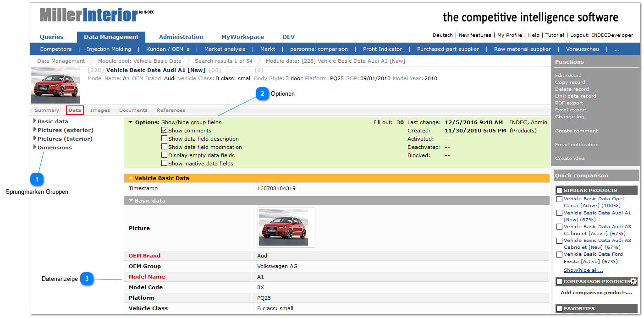The width and height of the screenshot is (644, 318).
Task: Select Purchased part supplier menu item
Action: pos(448,49)
